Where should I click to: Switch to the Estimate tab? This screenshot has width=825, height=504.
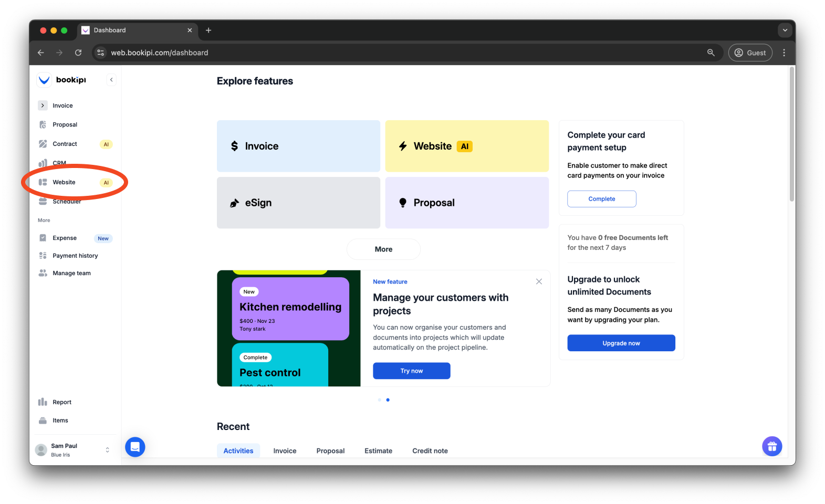378,450
